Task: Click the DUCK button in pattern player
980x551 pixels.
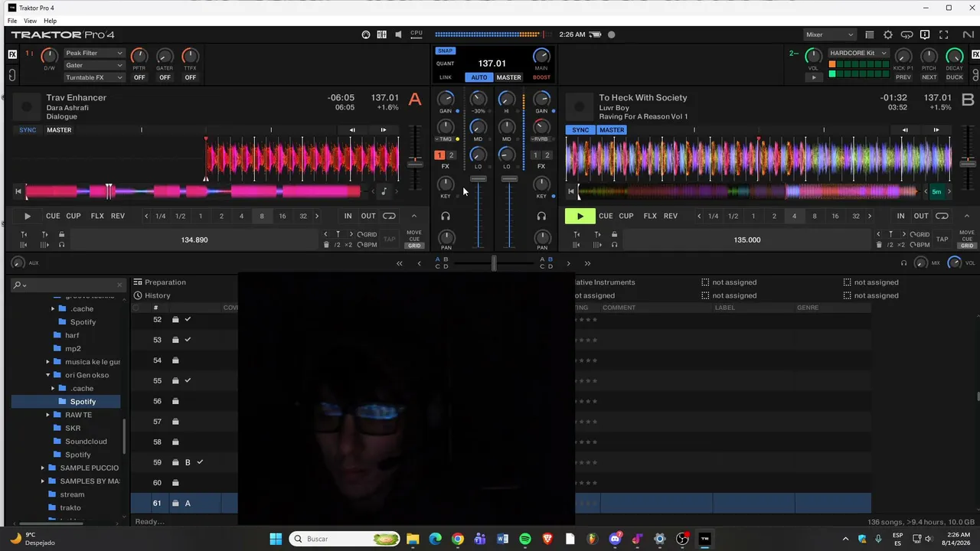Action: pyautogui.click(x=954, y=77)
